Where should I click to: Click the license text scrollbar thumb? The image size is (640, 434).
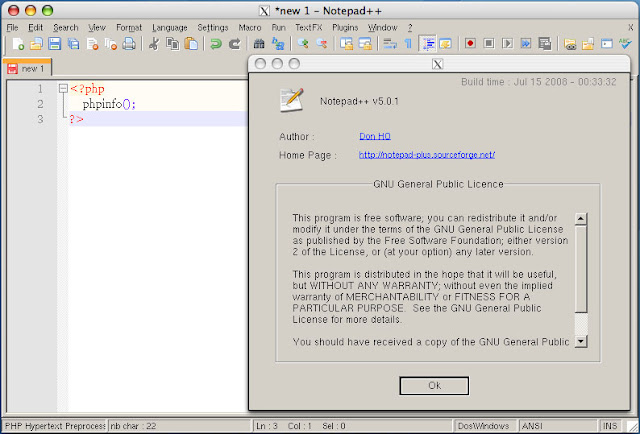(x=580, y=269)
